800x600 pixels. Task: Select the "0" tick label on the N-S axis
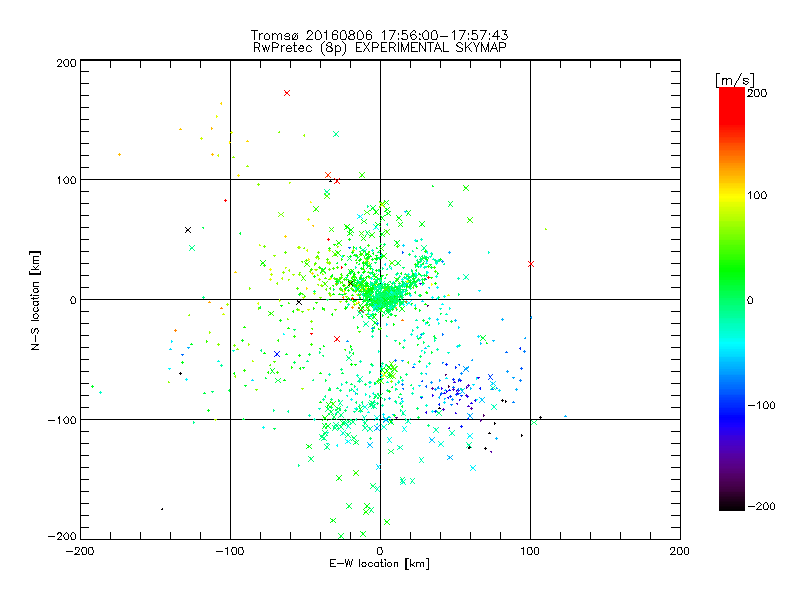point(73,300)
